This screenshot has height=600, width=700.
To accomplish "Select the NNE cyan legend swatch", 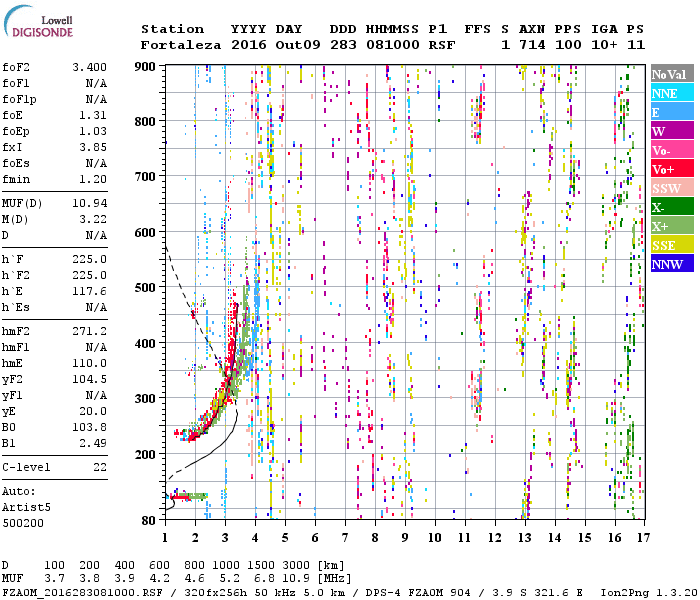I will click(x=672, y=93).
